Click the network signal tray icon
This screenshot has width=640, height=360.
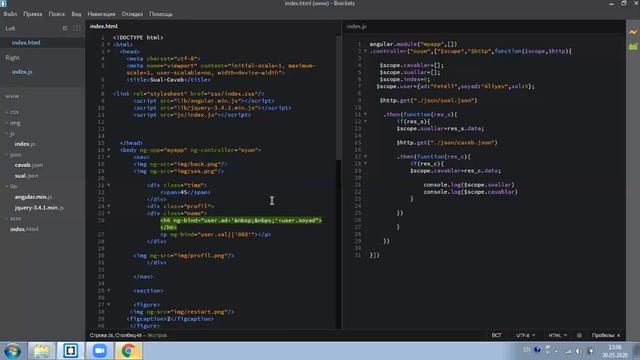pyautogui.click(x=568, y=351)
